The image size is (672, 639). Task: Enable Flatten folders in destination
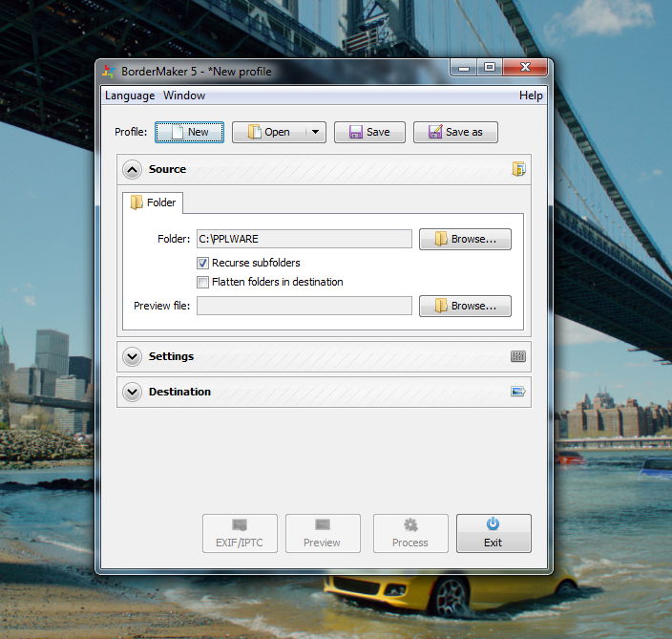coord(202,282)
